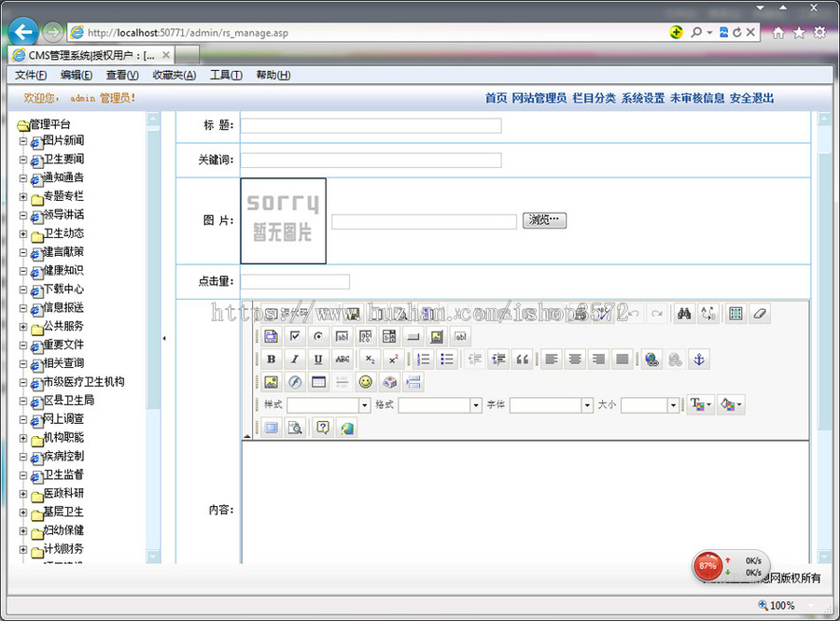Open the background color picker
This screenshot has width=840, height=621.
point(731,404)
